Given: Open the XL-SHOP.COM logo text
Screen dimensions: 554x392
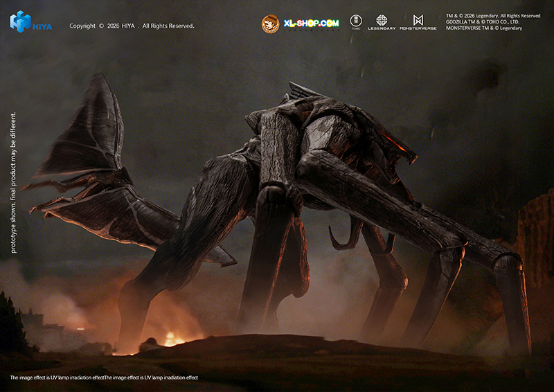Looking at the screenshot, I should 312,23.
